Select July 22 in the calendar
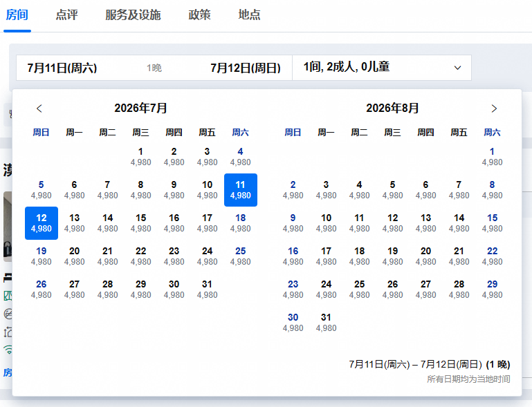This screenshot has height=407, width=532. (x=140, y=256)
